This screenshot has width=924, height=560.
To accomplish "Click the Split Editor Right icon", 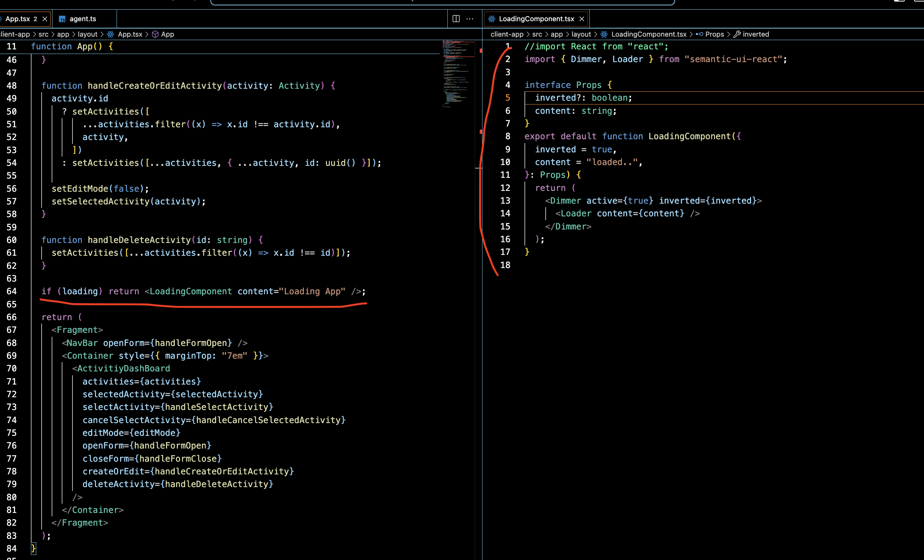I will [456, 19].
